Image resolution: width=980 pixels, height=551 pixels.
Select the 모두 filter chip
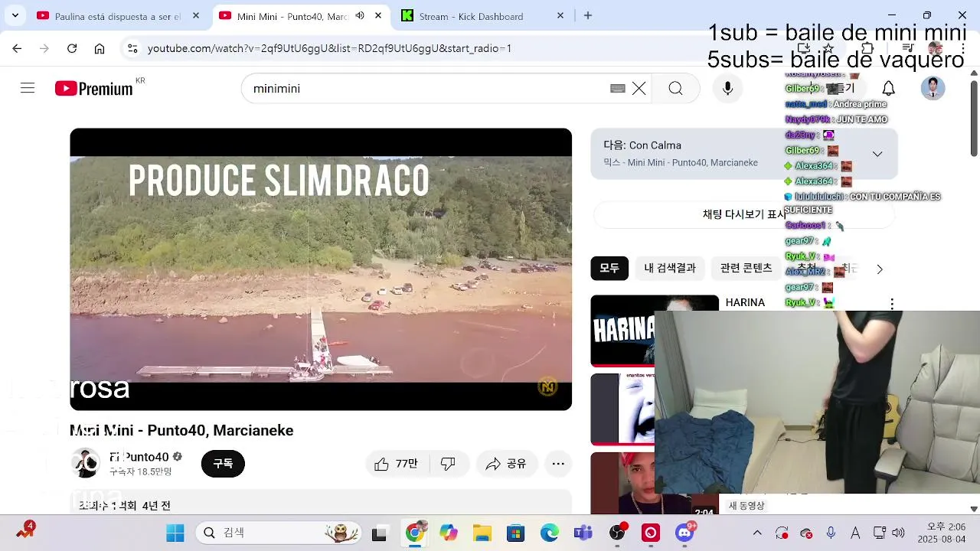coord(609,268)
